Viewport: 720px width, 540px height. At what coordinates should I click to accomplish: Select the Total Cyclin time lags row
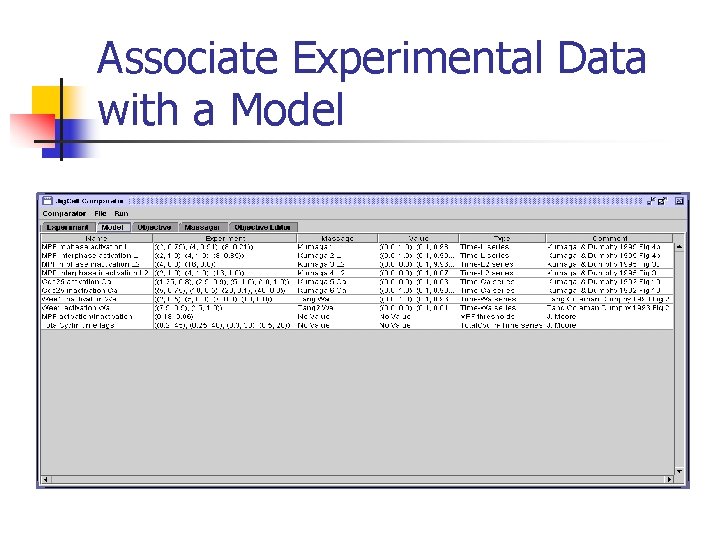click(357, 325)
